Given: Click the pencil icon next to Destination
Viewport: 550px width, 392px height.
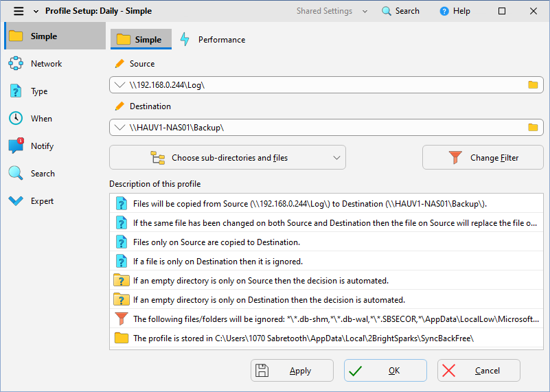Looking at the screenshot, I should click(x=119, y=106).
